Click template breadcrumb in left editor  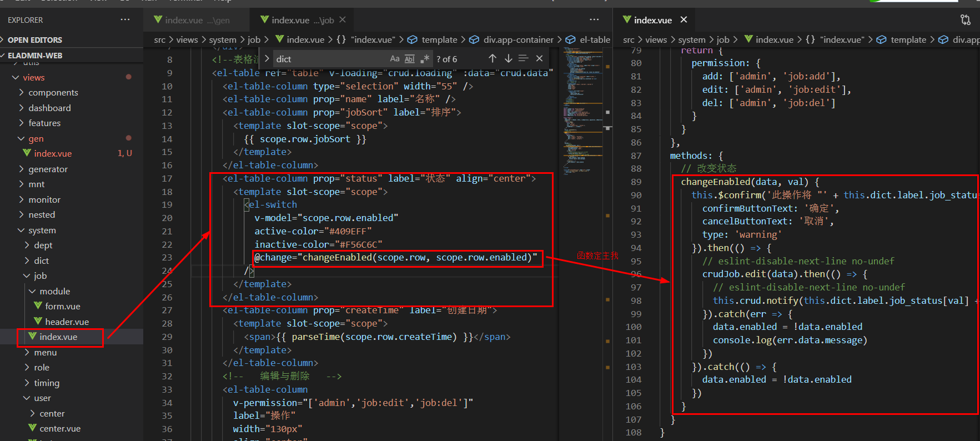pyautogui.click(x=433, y=39)
